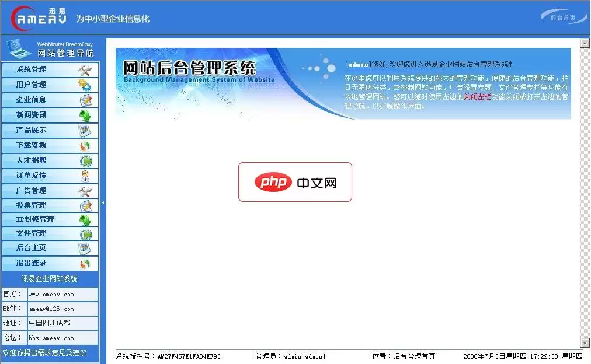Click the person icon beside 订单反馈
591x364 pixels.
[x=85, y=176]
